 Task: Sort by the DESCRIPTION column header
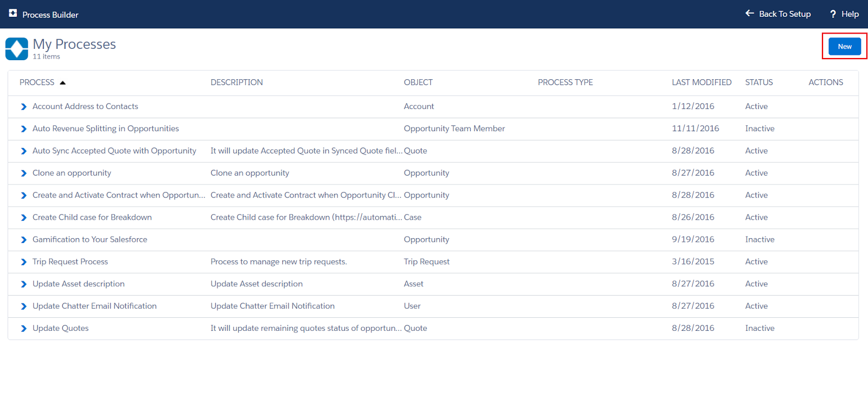click(x=237, y=82)
